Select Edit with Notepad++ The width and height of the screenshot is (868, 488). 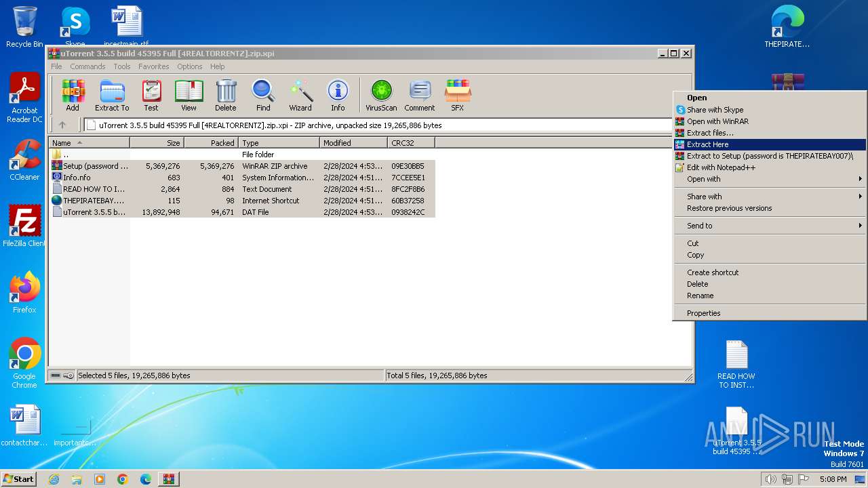pyautogui.click(x=770, y=167)
